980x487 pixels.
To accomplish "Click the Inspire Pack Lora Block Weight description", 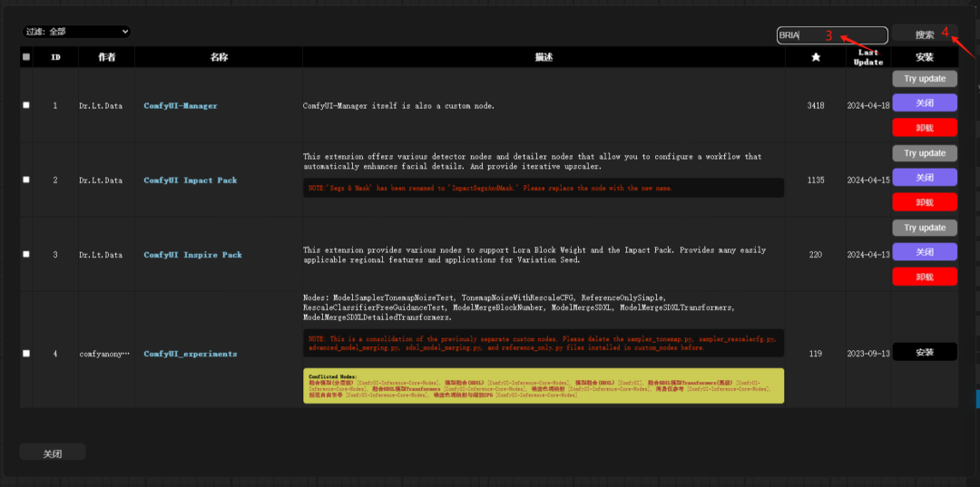I will click(535, 255).
